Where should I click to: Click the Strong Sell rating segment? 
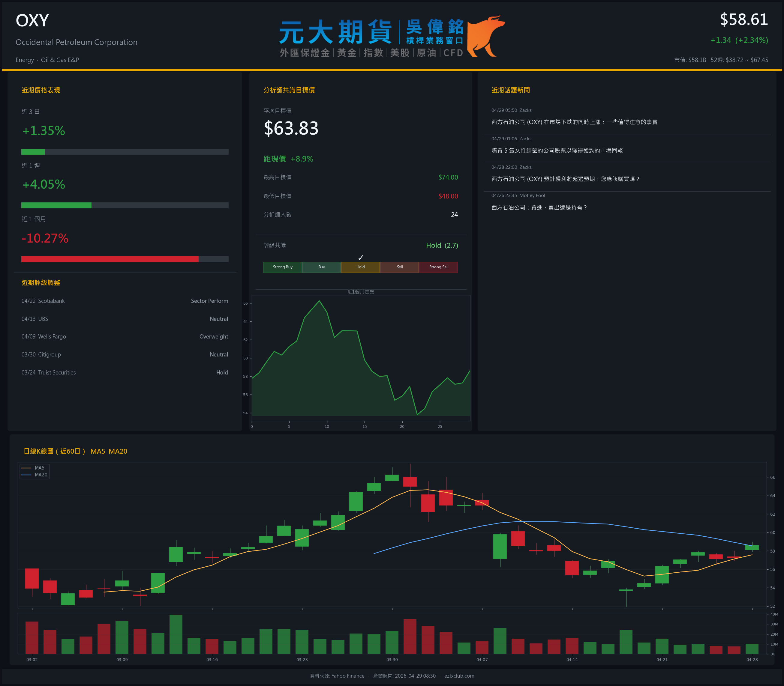[439, 267]
